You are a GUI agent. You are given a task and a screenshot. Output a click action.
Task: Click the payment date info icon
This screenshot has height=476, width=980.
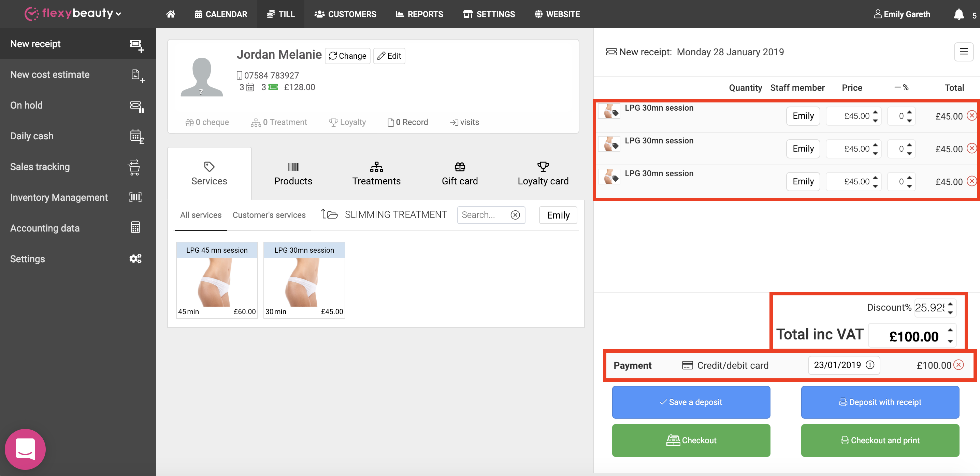[870, 365]
